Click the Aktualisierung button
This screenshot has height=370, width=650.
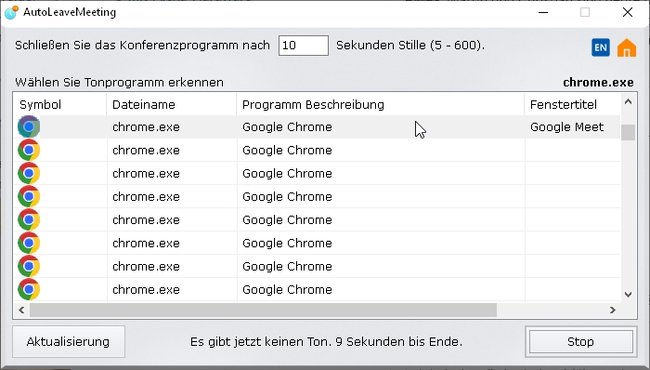tap(68, 341)
